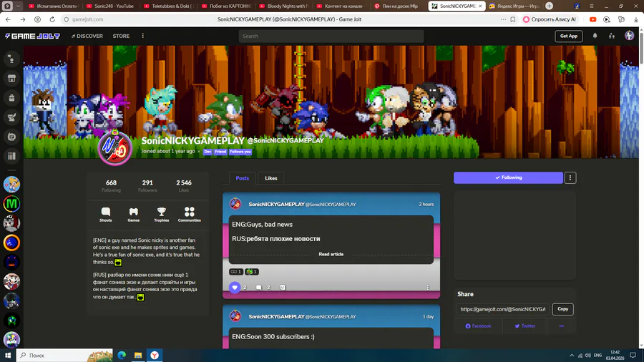
Task: Open the friends list icon in top bar
Action: tap(612, 36)
